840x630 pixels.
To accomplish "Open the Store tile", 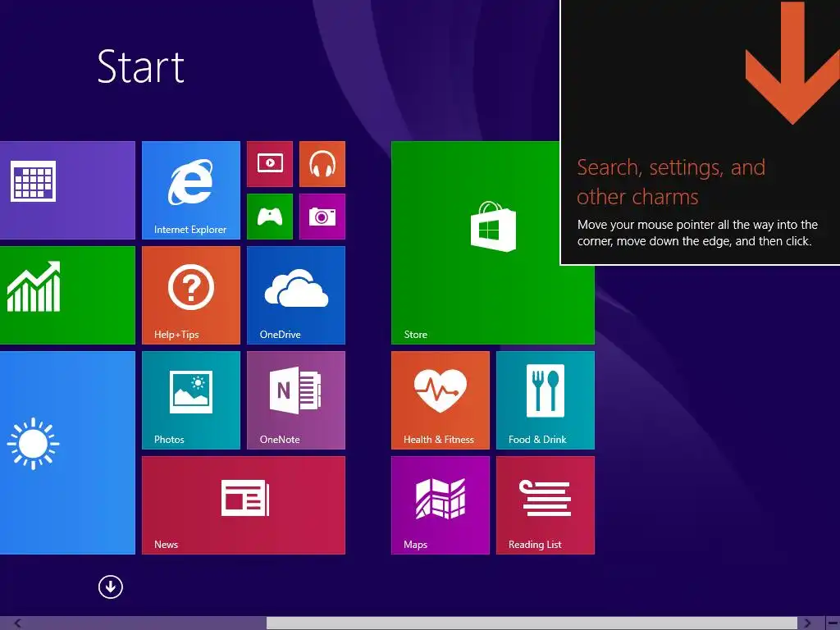I will click(x=475, y=243).
